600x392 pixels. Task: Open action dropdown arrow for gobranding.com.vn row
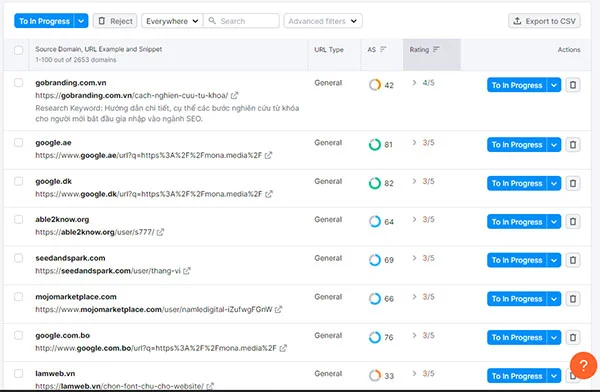tap(554, 85)
